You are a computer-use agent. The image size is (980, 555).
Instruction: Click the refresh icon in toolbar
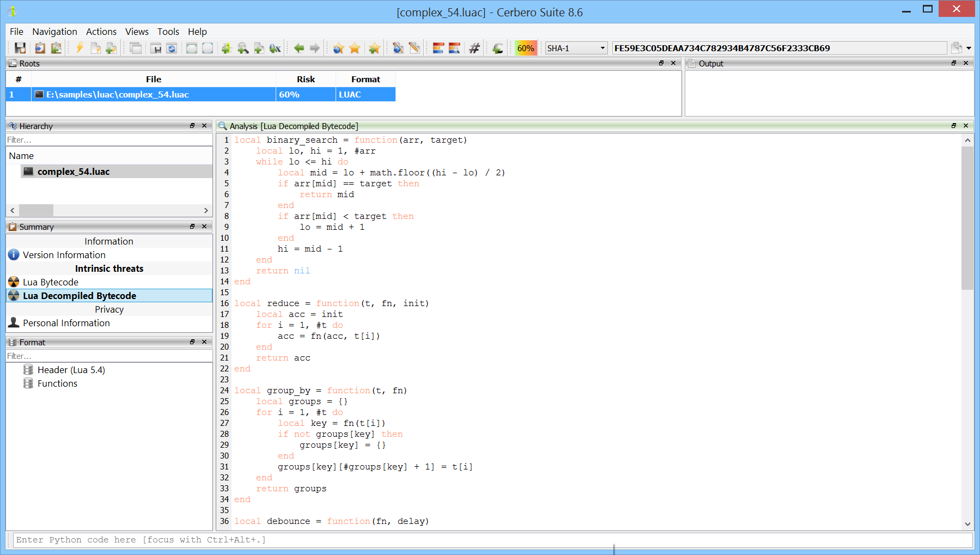[x=172, y=48]
